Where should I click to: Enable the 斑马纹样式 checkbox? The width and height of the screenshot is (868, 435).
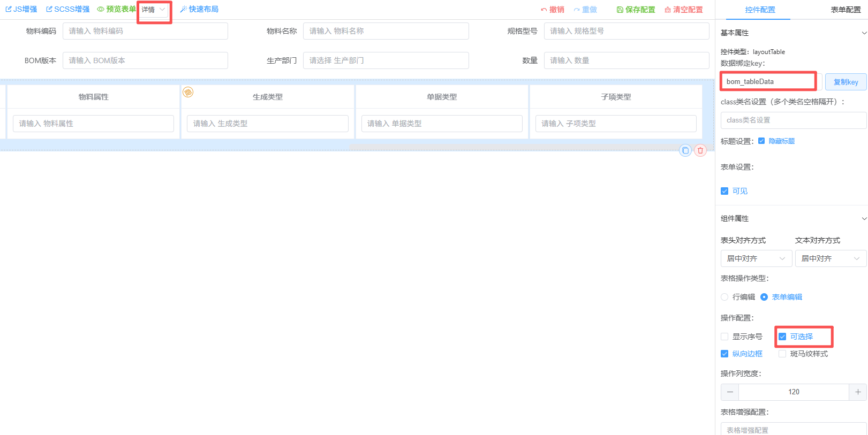pos(782,354)
